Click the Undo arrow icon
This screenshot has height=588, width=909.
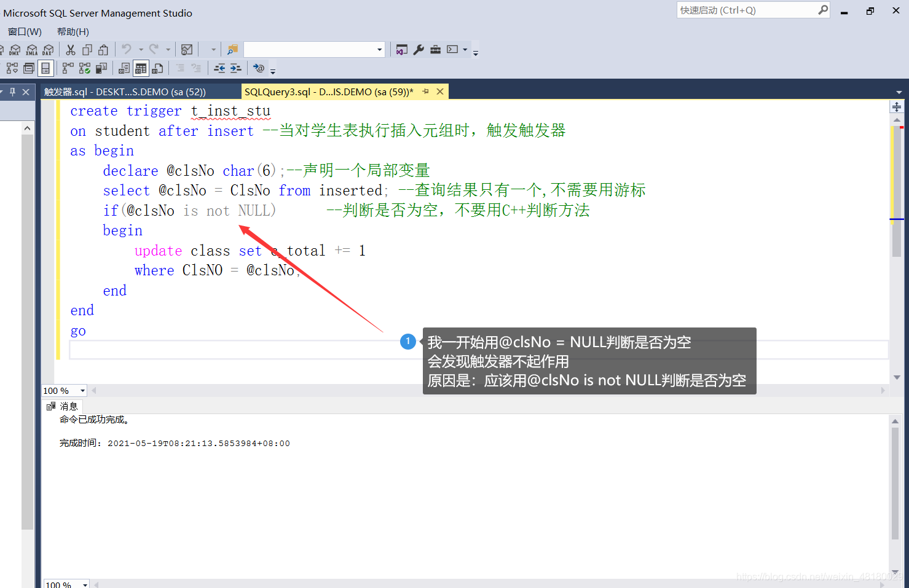pos(127,49)
